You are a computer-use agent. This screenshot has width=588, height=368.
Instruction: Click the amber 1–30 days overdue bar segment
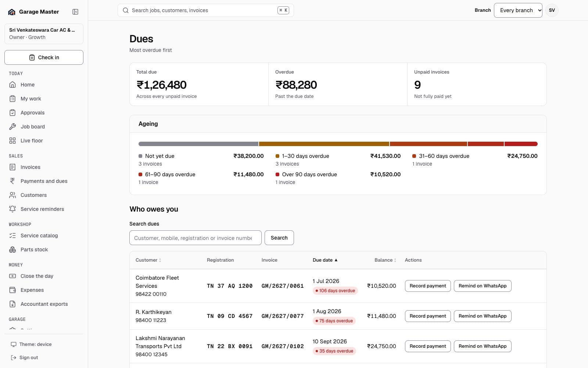pyautogui.click(x=324, y=144)
